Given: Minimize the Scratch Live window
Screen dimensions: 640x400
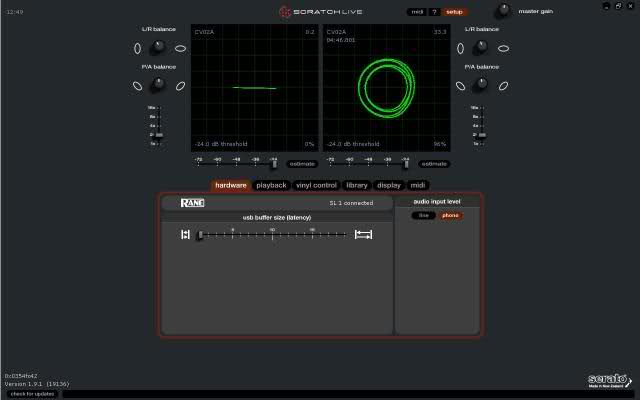Looking at the screenshot, I should coord(607,6).
